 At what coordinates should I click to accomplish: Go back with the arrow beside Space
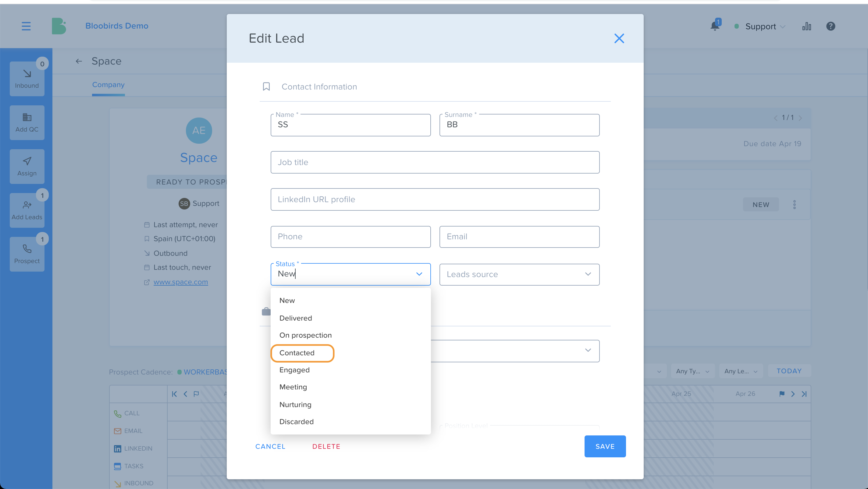coord(79,61)
